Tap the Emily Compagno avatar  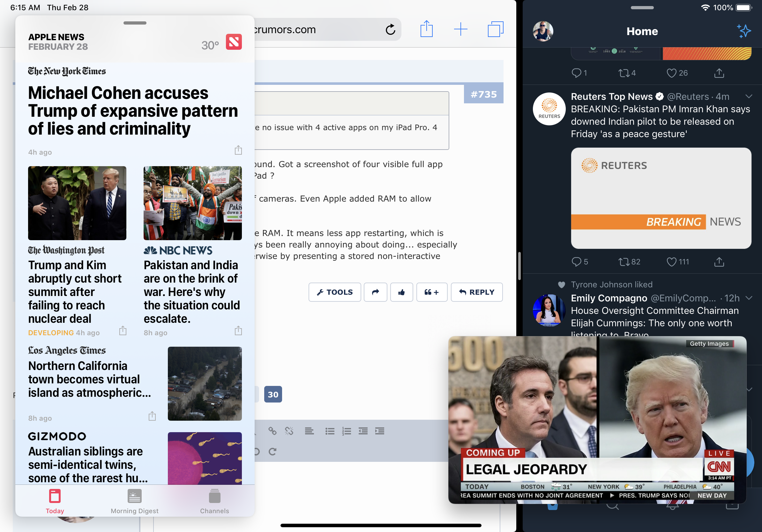click(x=549, y=310)
